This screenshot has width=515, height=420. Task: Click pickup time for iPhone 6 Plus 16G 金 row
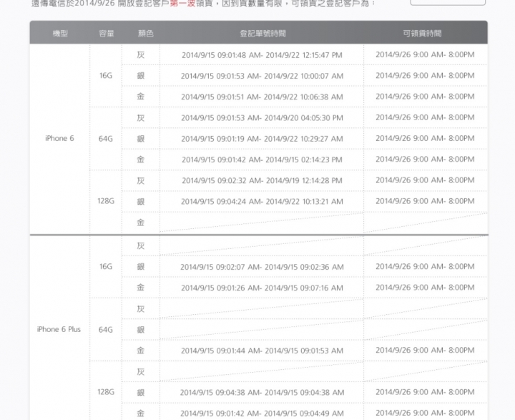[x=425, y=288]
